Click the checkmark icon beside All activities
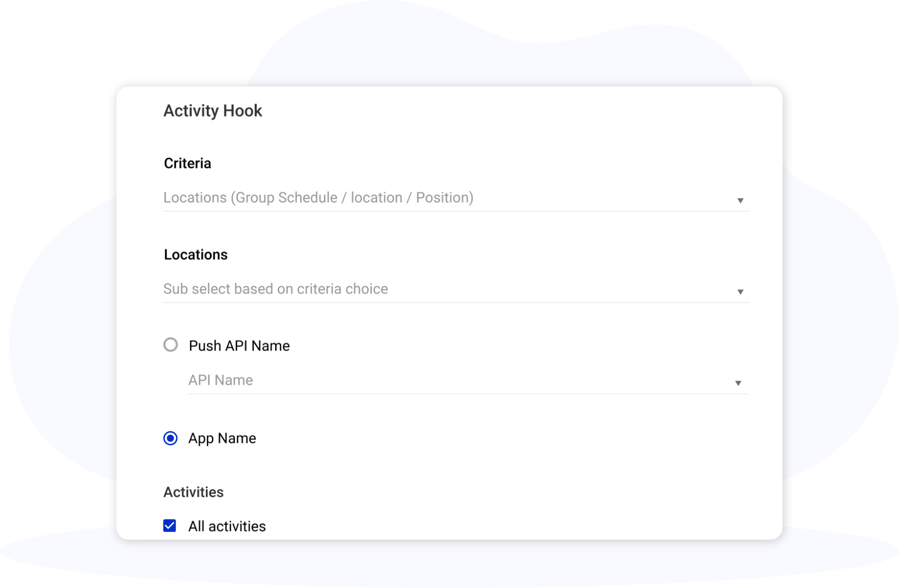The width and height of the screenshot is (899, 588). click(170, 525)
